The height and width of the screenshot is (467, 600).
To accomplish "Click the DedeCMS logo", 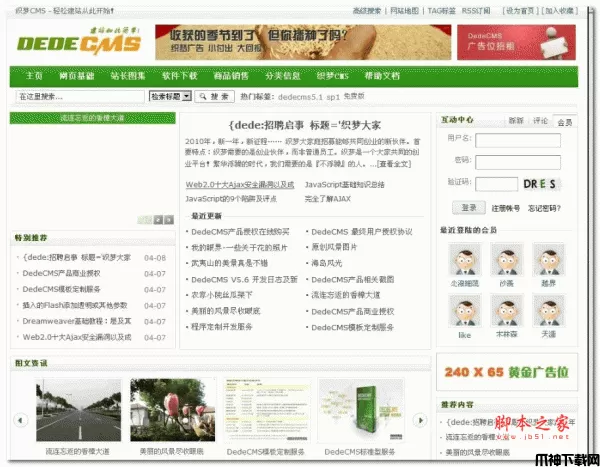I will pyautogui.click(x=70, y=43).
